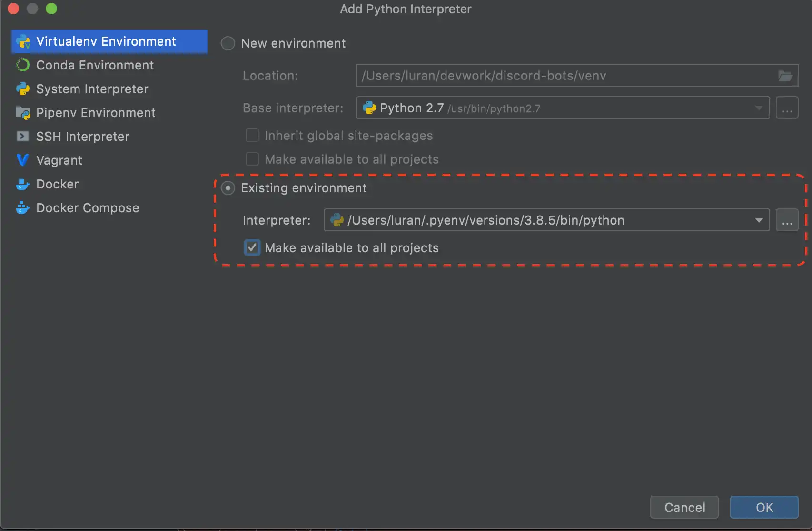Click inside the Location path field
812x531 pixels.
524,75
